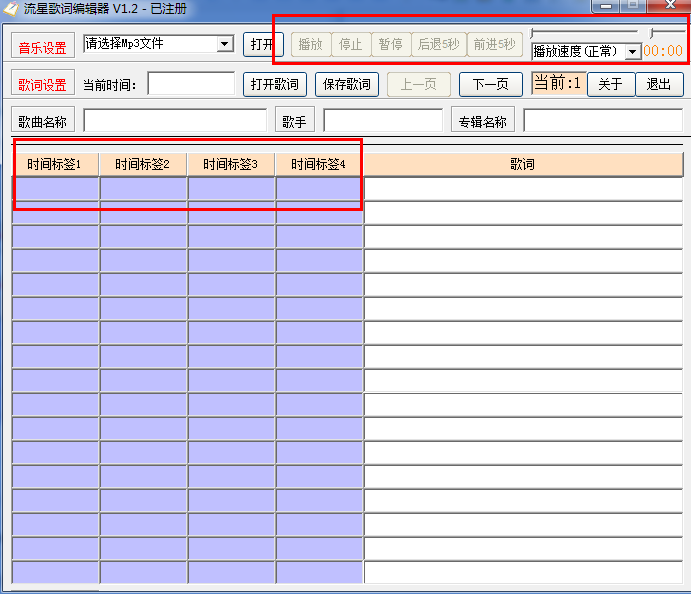The image size is (691, 594).
Task: Click the last row lyrics field
Action: point(524,572)
